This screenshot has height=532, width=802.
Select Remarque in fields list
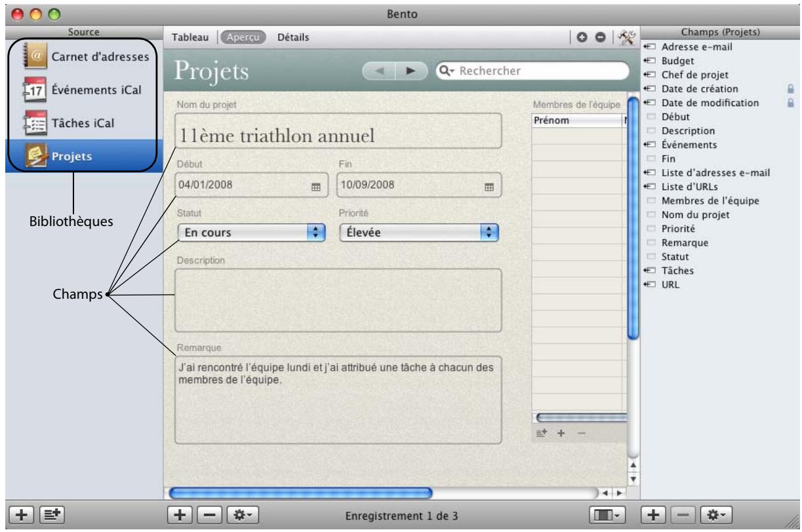point(684,243)
